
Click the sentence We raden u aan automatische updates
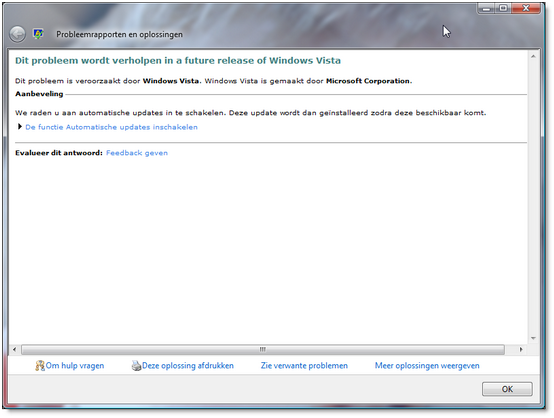click(x=251, y=113)
